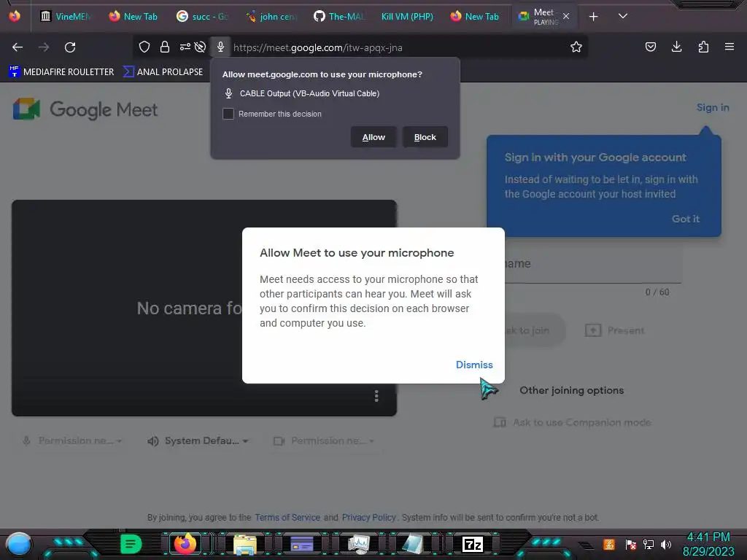This screenshot has height=560, width=747.
Task: Open the Terms of Service link
Action: tap(287, 518)
